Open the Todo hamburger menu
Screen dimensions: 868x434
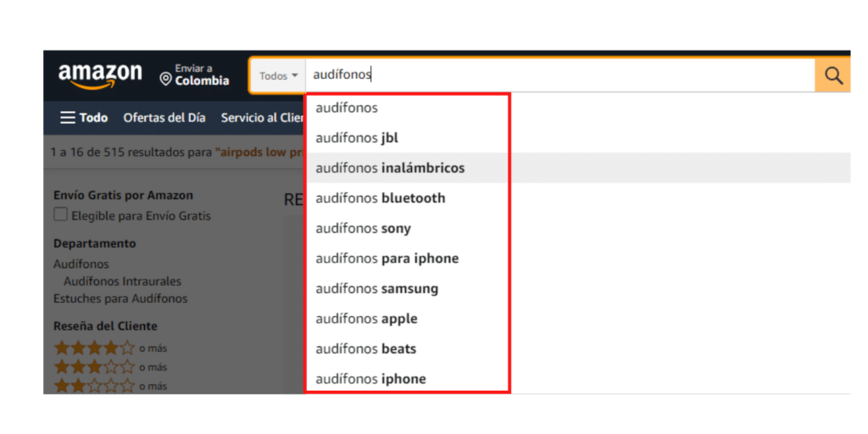click(84, 118)
